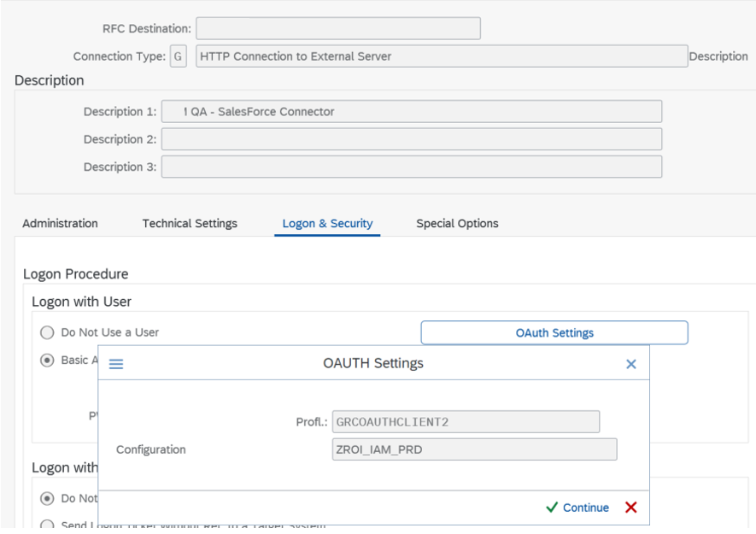
Task: Click the Configuration field showing ZROI_IAM_PRD
Action: [x=474, y=449]
